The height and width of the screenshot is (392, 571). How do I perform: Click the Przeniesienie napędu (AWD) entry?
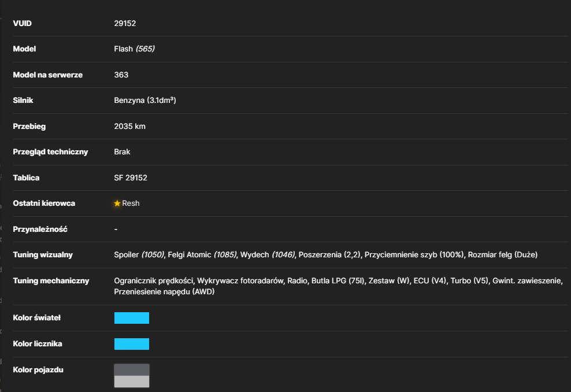164,291
